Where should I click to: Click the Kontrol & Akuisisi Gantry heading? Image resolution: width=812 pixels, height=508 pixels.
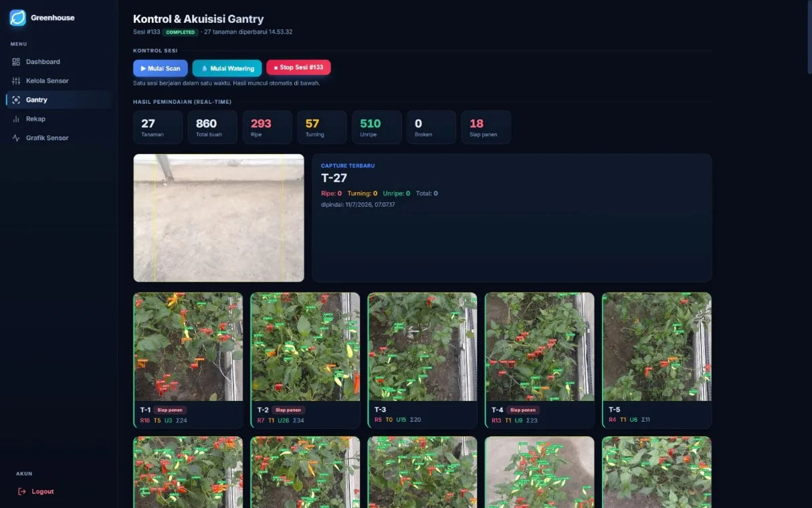point(199,19)
